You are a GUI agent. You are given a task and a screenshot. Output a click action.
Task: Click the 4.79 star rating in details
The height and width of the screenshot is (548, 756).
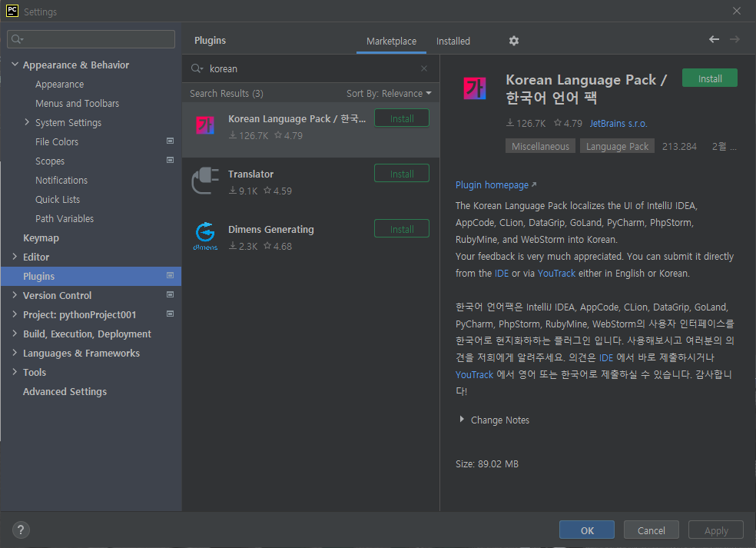[568, 124]
